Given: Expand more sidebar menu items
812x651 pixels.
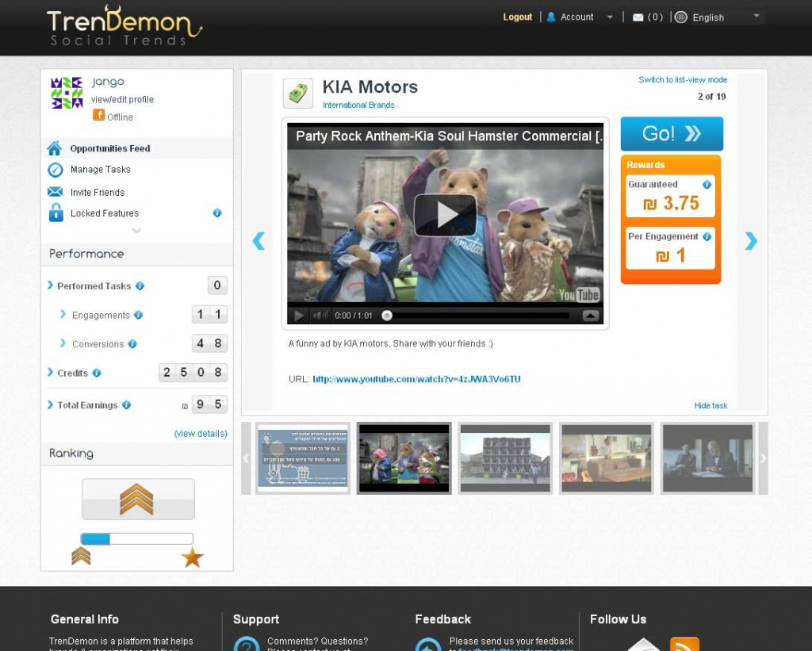Looking at the screenshot, I should point(136,231).
